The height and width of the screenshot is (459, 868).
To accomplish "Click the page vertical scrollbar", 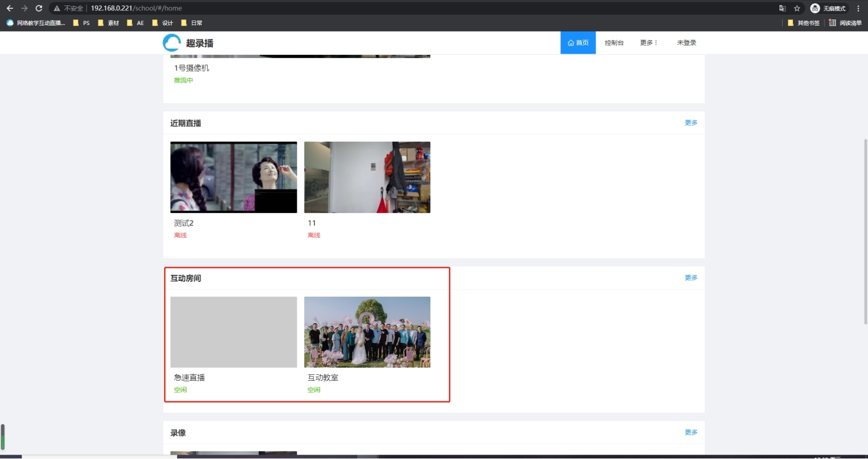I will point(865,232).
